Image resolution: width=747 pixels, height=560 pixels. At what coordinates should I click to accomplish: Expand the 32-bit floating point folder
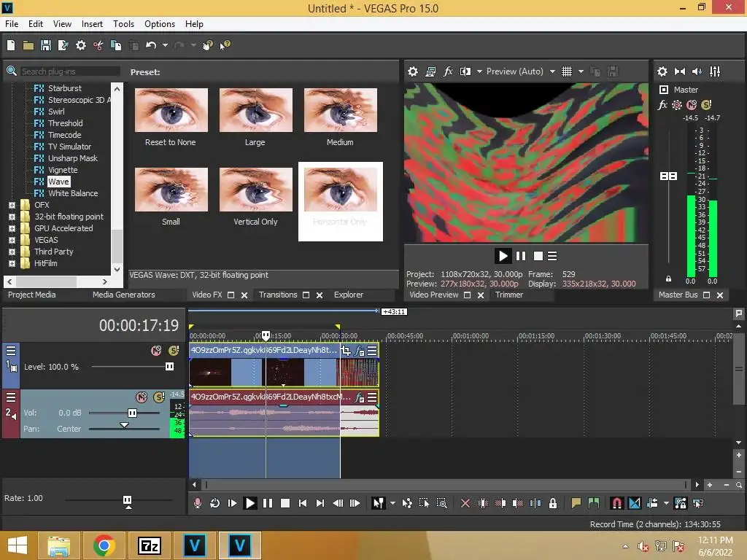12,217
